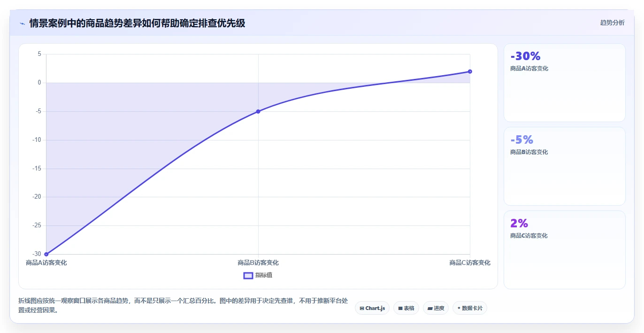Viewport: 644px width, 333px height.
Task: Click the 趋势分析 label in header
Action: 612,23
